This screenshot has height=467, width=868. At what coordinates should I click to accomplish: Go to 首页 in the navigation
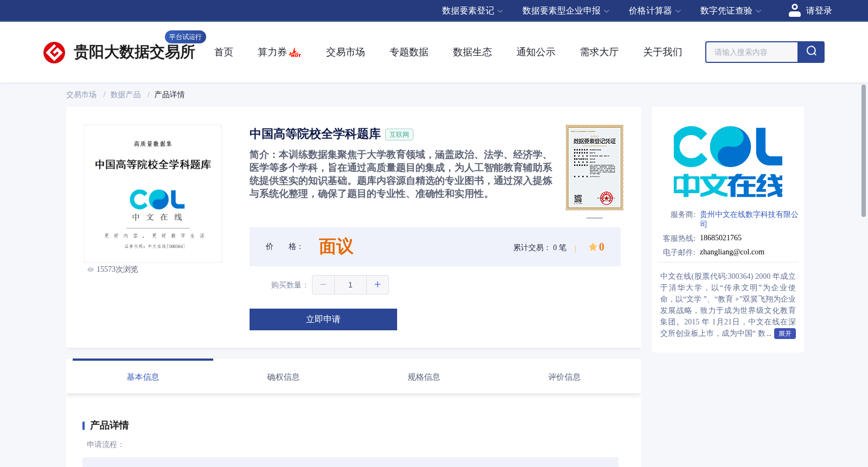224,52
